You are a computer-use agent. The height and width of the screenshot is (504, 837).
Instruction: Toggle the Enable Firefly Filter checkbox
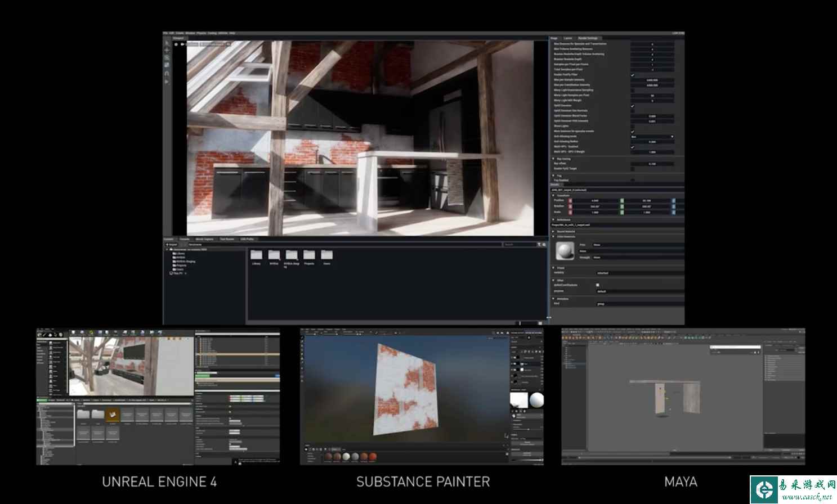632,75
